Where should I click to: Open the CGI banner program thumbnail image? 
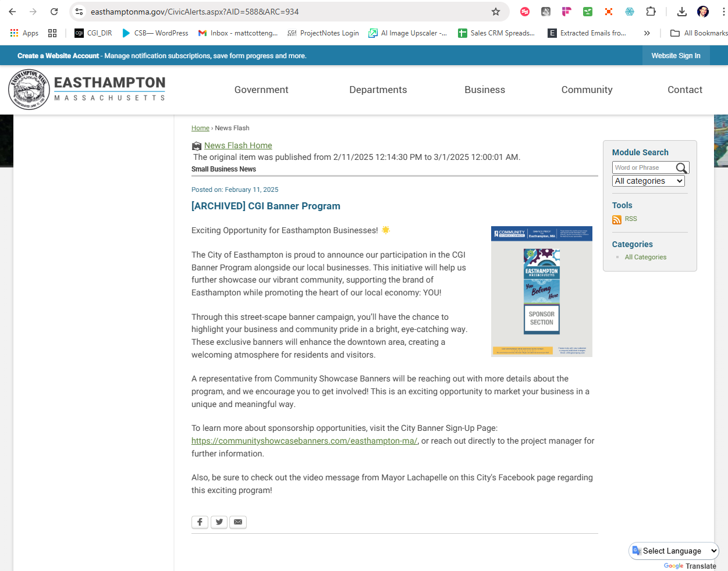542,291
